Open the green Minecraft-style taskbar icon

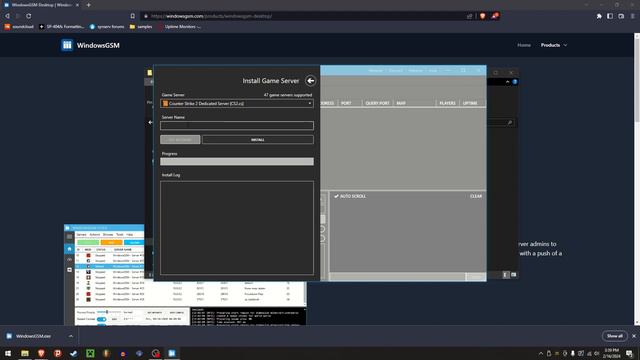click(x=90, y=353)
